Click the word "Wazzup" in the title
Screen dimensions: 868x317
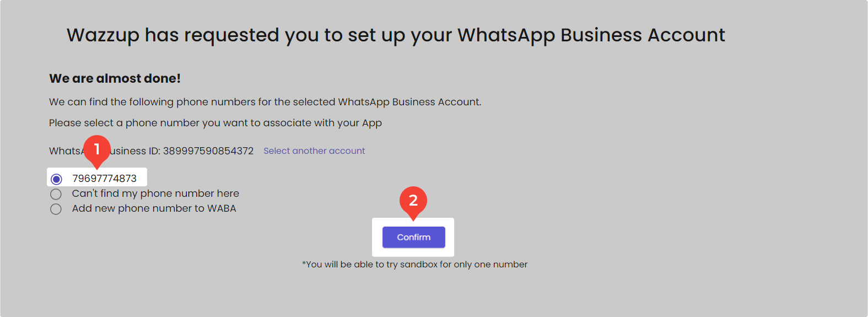pyautogui.click(x=103, y=35)
